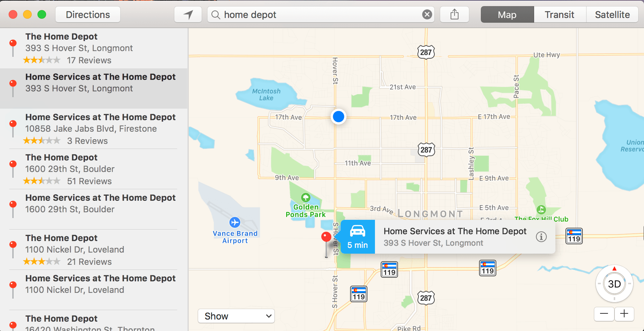Select Home Services at 1600 29th St, Boulder
This screenshot has height=331, width=644.
(94, 209)
